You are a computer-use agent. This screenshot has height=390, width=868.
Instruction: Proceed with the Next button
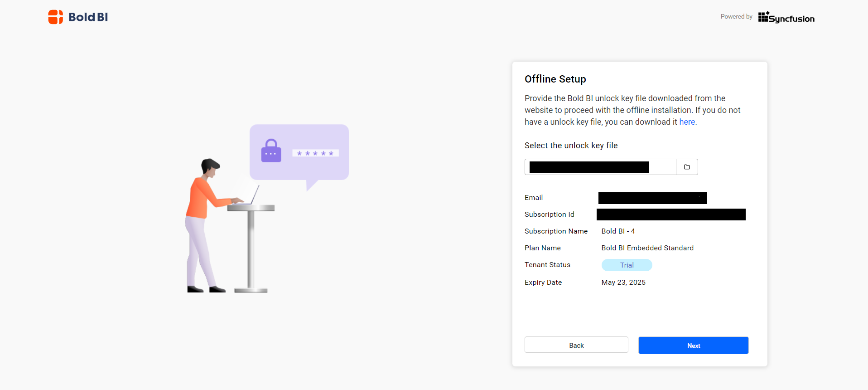[x=693, y=345]
